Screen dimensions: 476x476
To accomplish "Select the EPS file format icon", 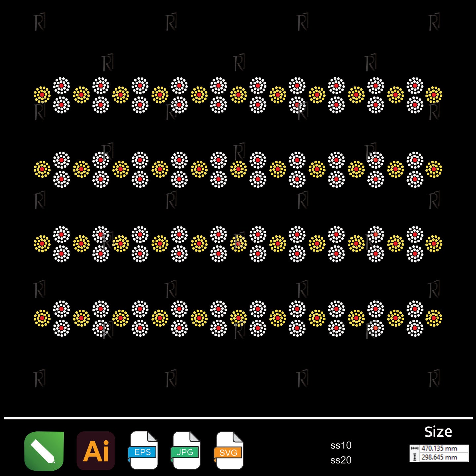I will click(143, 451).
